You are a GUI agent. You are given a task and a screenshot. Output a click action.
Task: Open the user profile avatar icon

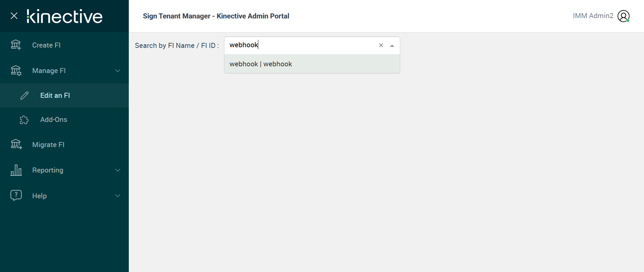624,16
